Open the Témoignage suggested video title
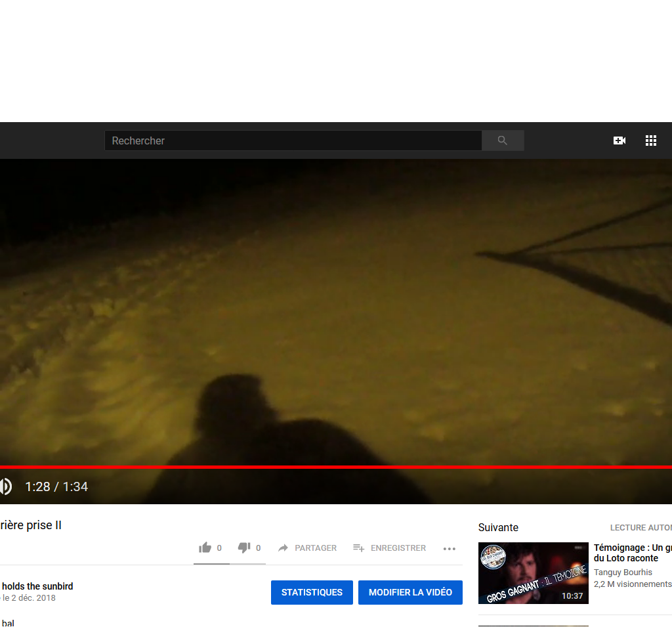The height and width of the screenshot is (627, 672). pos(631,553)
